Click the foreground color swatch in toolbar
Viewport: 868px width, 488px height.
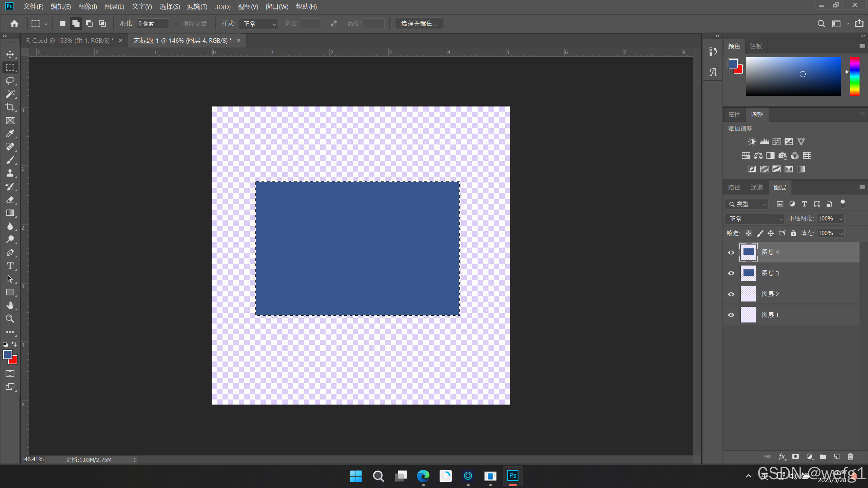pos(7,354)
